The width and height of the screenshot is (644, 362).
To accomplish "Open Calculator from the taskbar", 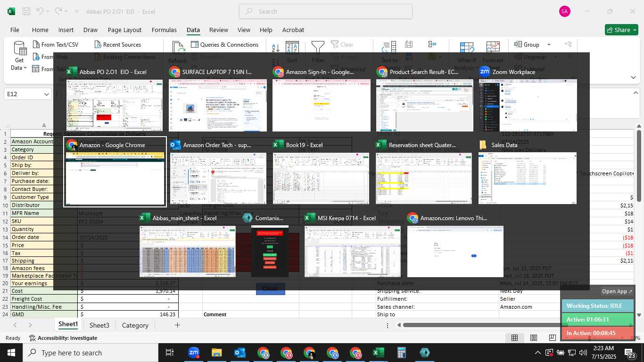I will [402, 353].
